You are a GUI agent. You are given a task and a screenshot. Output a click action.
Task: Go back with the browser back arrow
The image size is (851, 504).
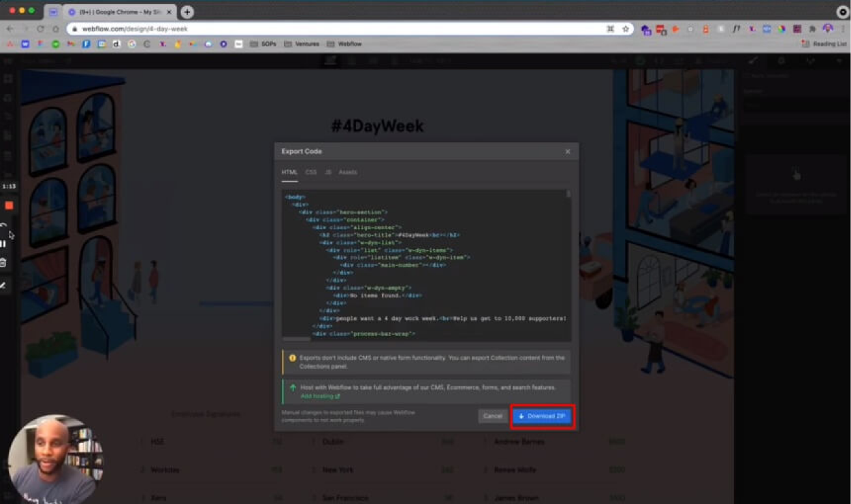(10, 29)
